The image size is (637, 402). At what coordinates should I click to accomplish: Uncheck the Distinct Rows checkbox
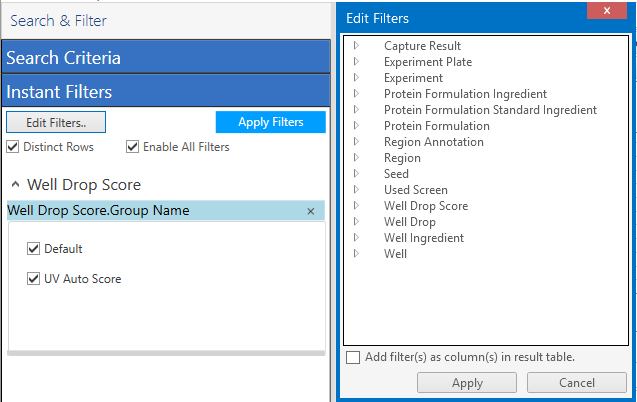click(x=13, y=147)
